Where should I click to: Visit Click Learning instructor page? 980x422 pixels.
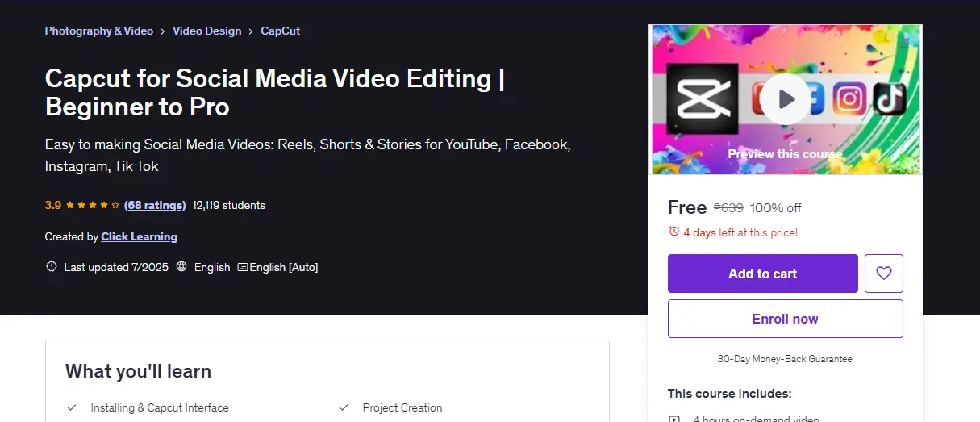click(x=139, y=236)
